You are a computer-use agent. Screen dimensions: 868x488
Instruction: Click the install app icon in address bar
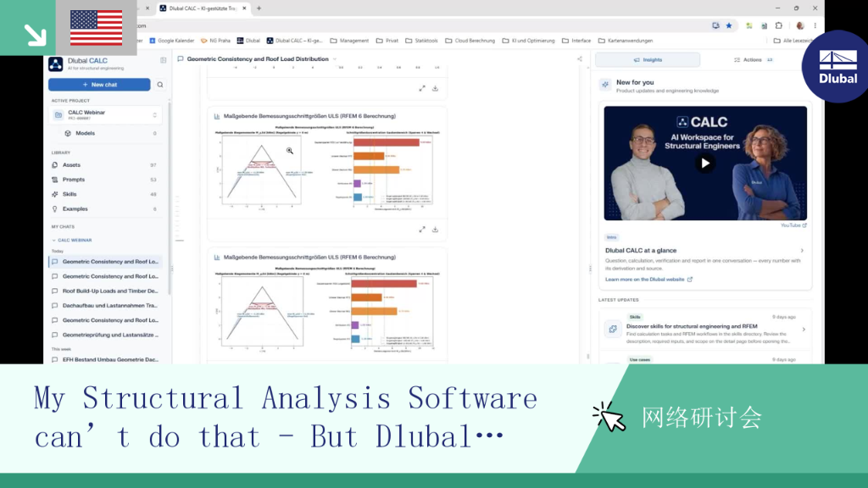715,25
